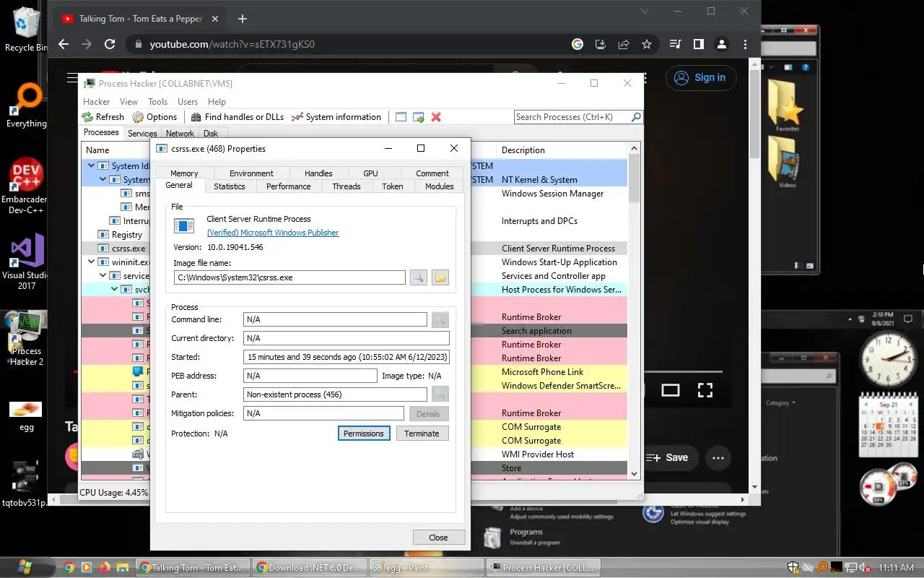The image size is (924, 578).
Task: Open Tools menu in Process Hacker
Action: 157,102
